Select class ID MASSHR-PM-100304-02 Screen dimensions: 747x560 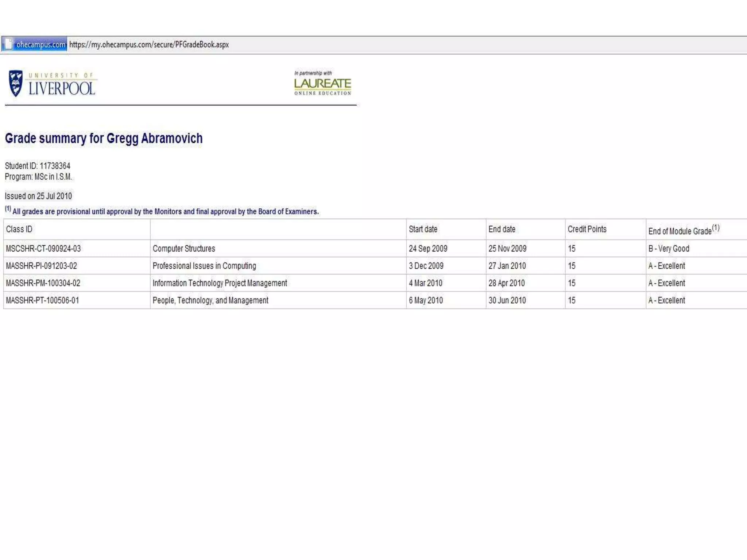point(43,283)
